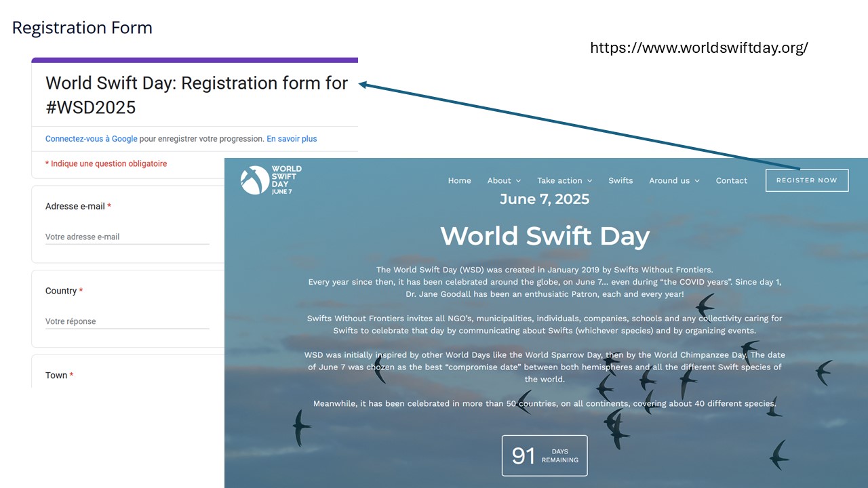
Task: Click the World Swift Day heading
Action: 545,236
